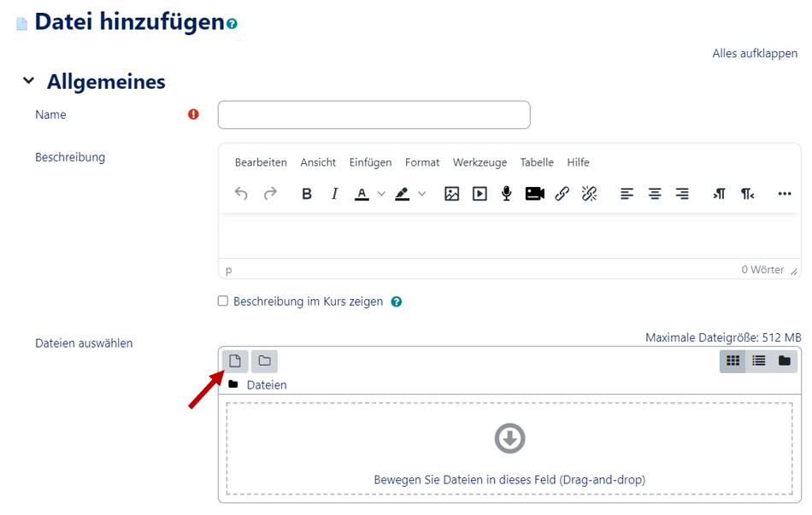Click the undo arrow in editor
Viewport: 812px width, 515px height.
coord(241,194)
